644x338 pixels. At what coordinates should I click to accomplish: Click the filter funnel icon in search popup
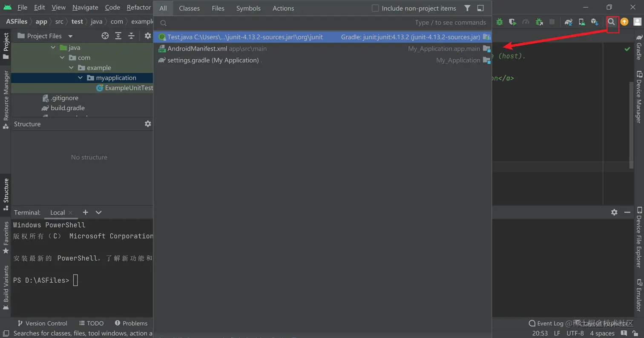pos(467,8)
